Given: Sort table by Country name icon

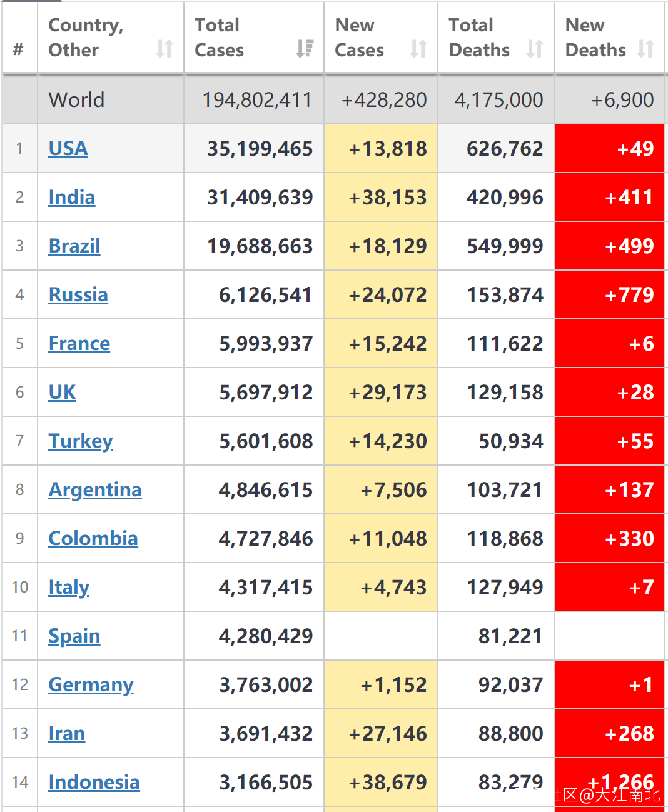Looking at the screenshot, I should [164, 49].
